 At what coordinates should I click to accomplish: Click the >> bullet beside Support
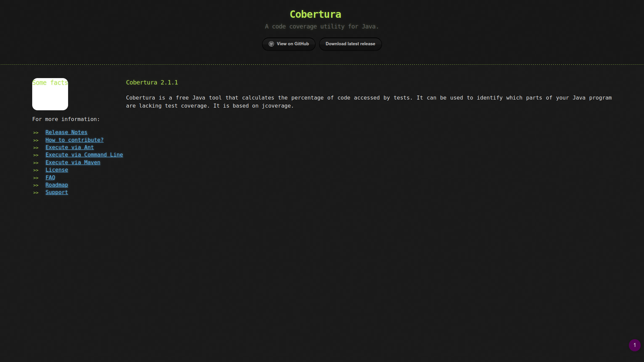(x=36, y=193)
